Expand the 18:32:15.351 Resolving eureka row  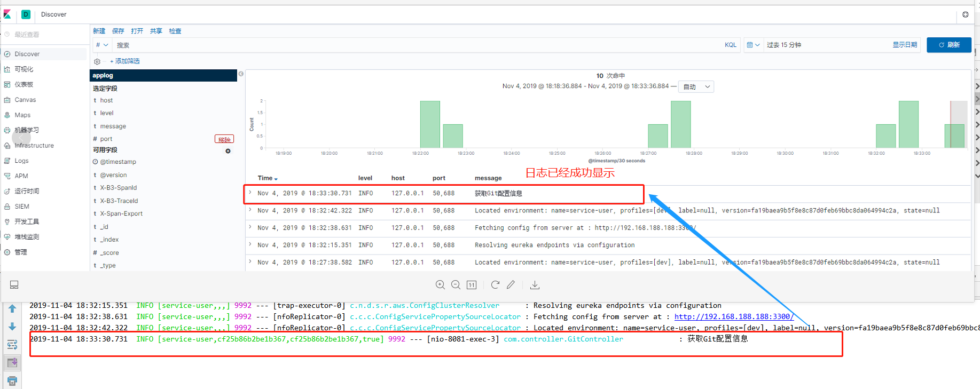[250, 244]
